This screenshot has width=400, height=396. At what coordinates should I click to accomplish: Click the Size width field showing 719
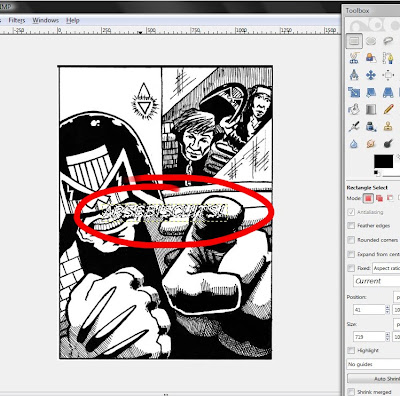369,337
